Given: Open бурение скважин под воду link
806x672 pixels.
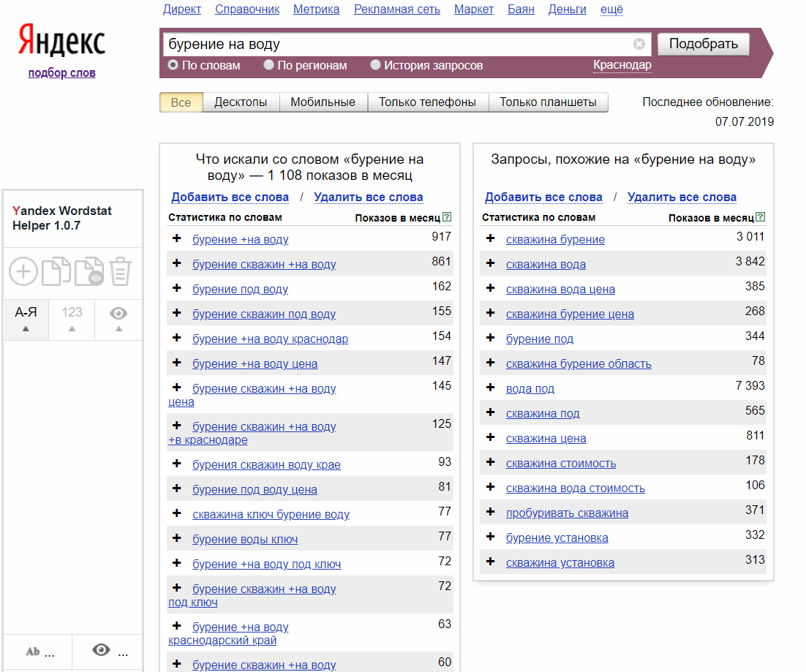Looking at the screenshot, I should [x=264, y=314].
